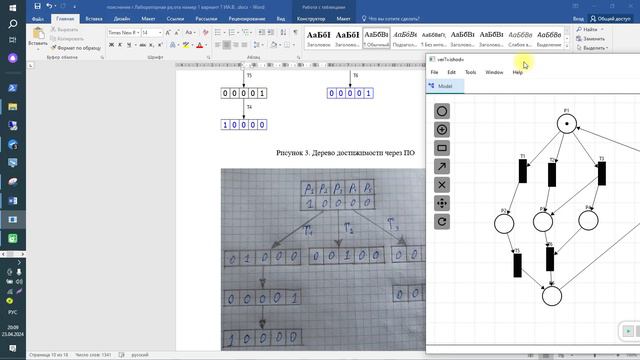Screen dimensions: 640x360
Task: Select the add-token (circle plus) tool
Action: (442, 130)
